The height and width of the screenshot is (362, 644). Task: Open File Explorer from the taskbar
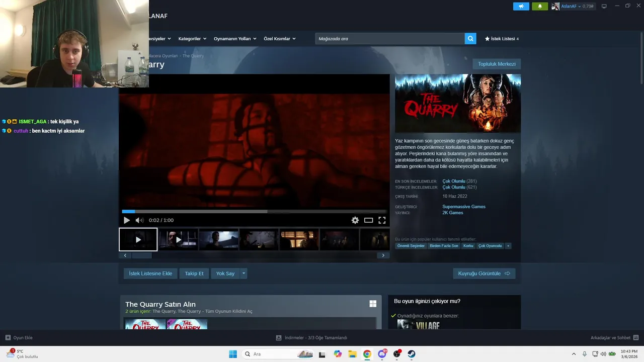[x=352, y=354]
